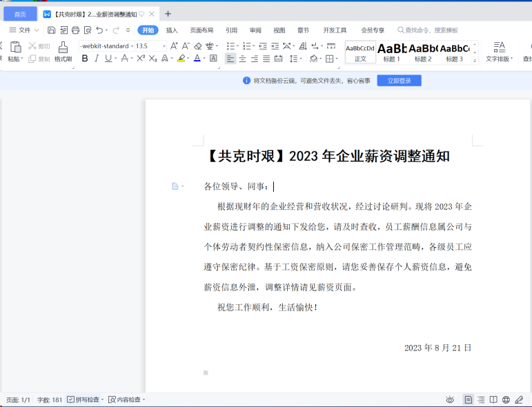Click the 立即登录 login button
The height and width of the screenshot is (407, 532).
[399, 81]
